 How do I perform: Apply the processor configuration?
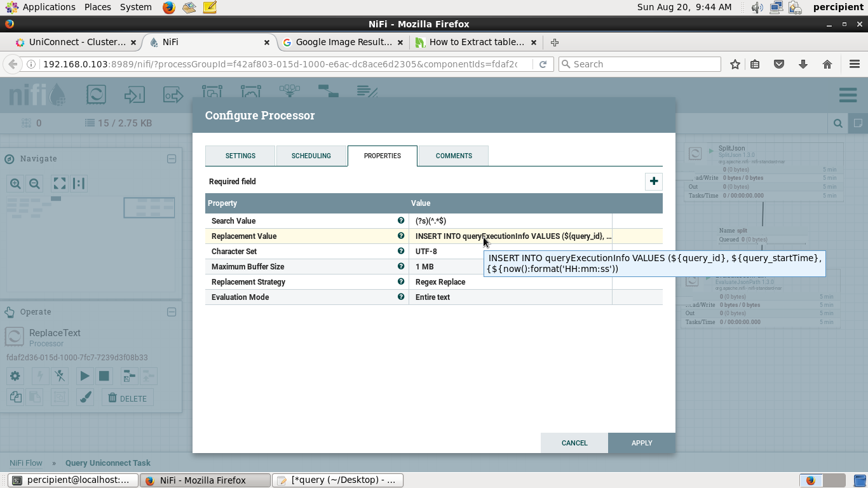point(641,443)
